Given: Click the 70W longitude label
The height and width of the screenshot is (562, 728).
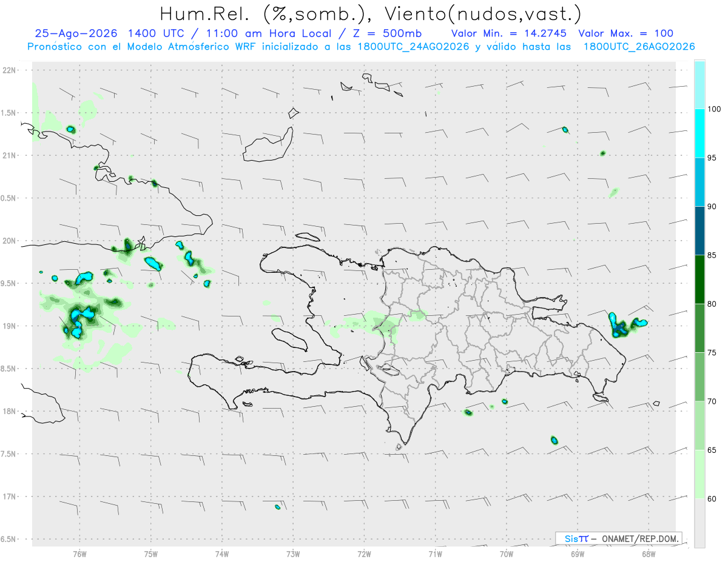Looking at the screenshot, I should tap(507, 554).
